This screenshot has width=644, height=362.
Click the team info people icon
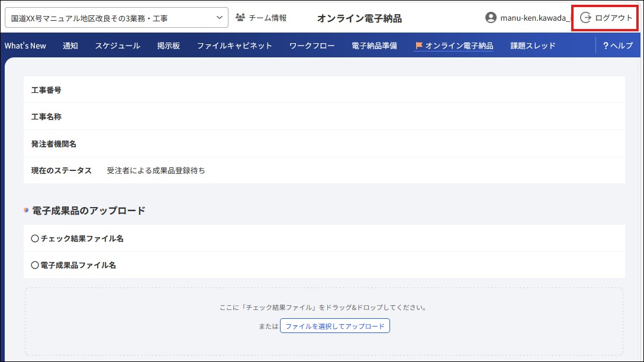(240, 18)
